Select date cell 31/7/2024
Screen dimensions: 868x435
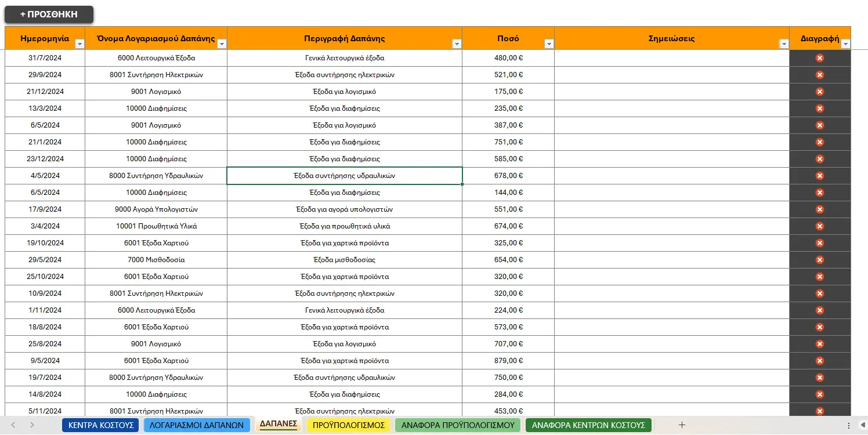point(45,58)
